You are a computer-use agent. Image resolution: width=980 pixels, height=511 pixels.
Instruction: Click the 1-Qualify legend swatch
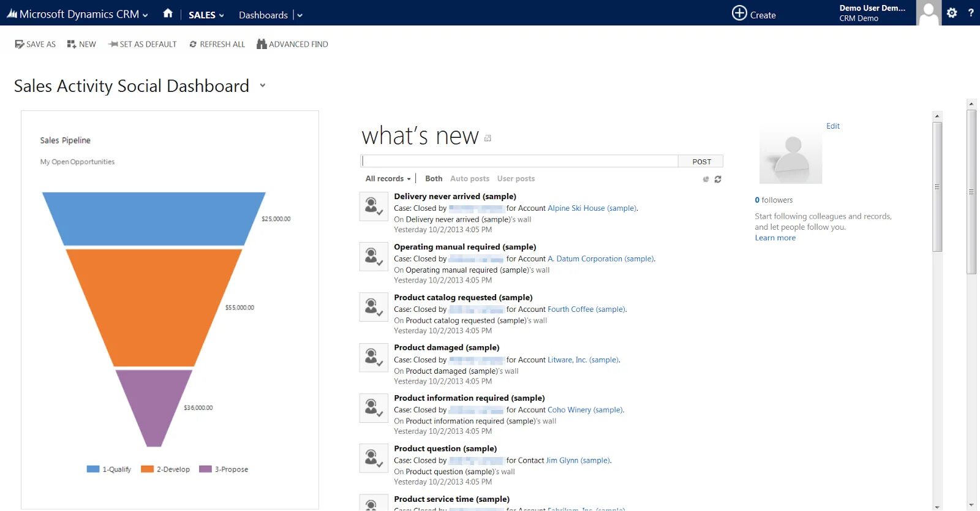(93, 469)
